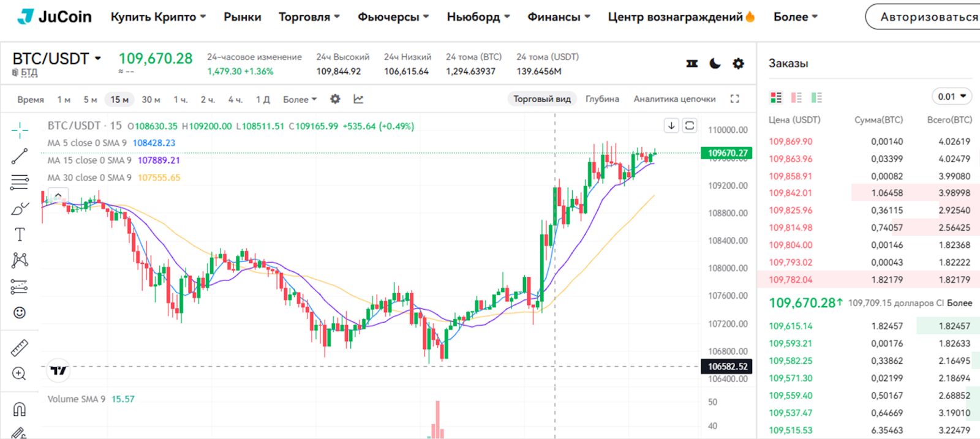The height and width of the screenshot is (439, 980).
Task: Open chart settings gear in timeframe bar
Action: pos(335,99)
